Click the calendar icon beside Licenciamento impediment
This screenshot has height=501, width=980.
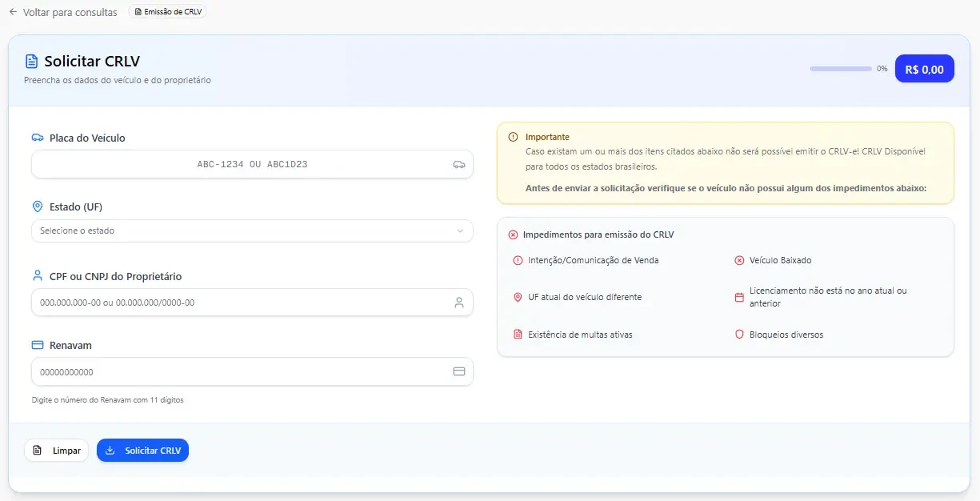pyautogui.click(x=738, y=297)
